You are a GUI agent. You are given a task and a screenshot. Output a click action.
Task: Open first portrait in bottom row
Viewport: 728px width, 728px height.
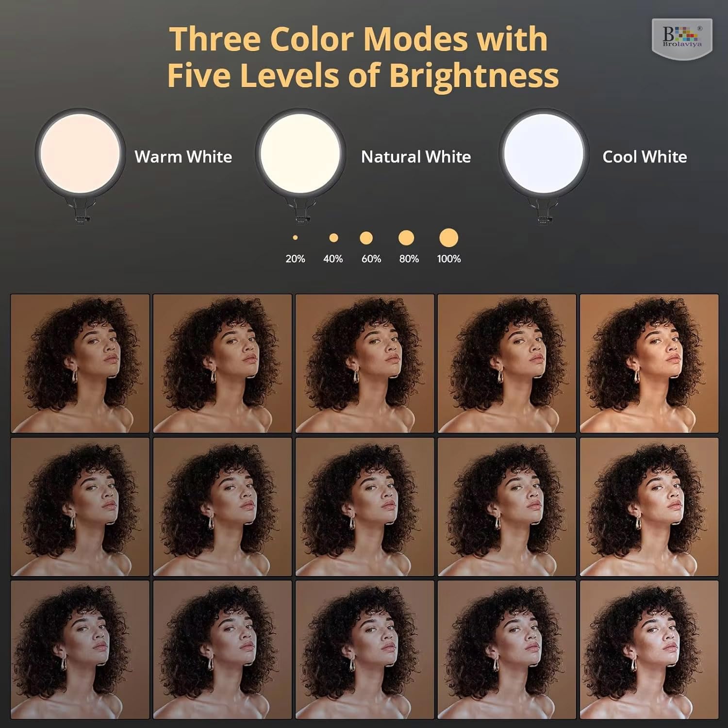tap(80, 649)
